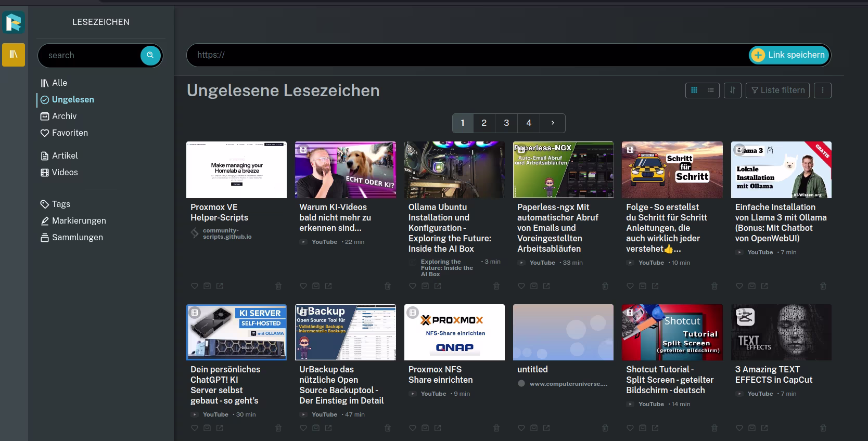Archive the Warum KI-Videos bookmark

click(x=316, y=286)
